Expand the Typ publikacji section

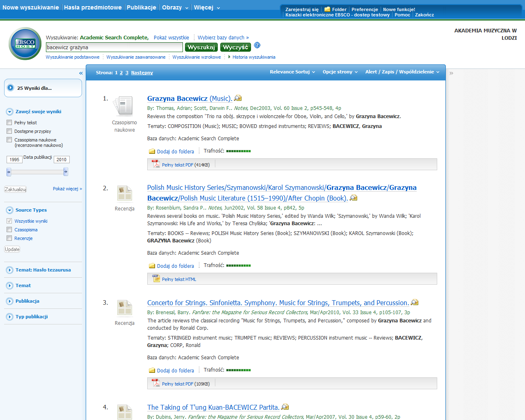pyautogui.click(x=10, y=317)
